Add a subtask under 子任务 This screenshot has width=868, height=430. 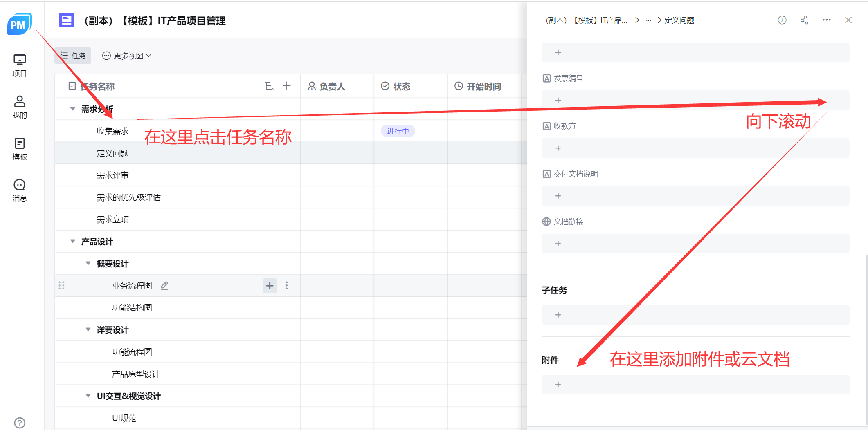pyautogui.click(x=558, y=315)
